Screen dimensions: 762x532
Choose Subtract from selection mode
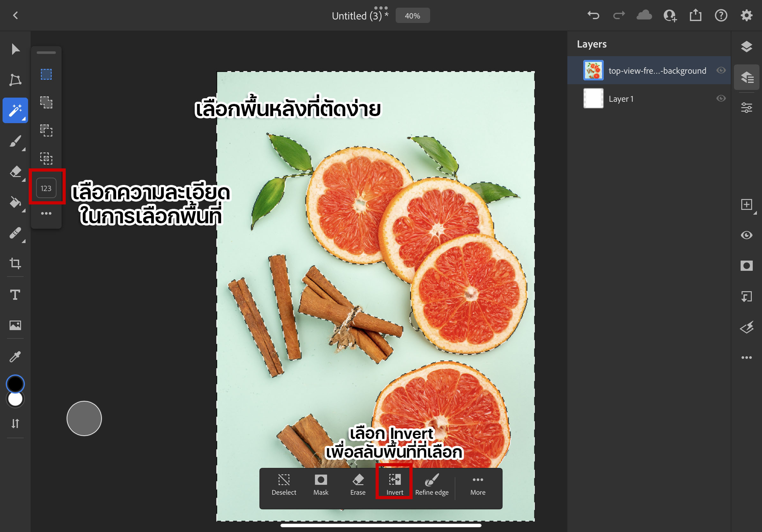[46, 130]
